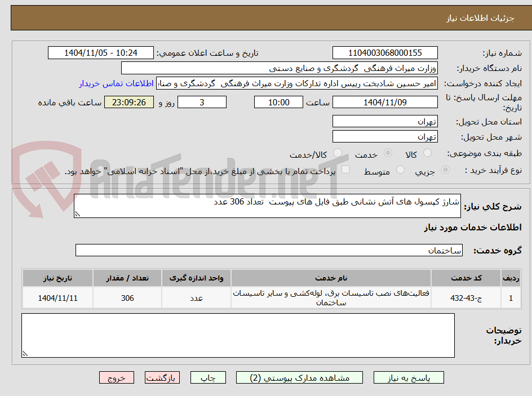Click the resize grip of شرح کلی نیاز box
532x396 pixels.
click(x=77, y=214)
